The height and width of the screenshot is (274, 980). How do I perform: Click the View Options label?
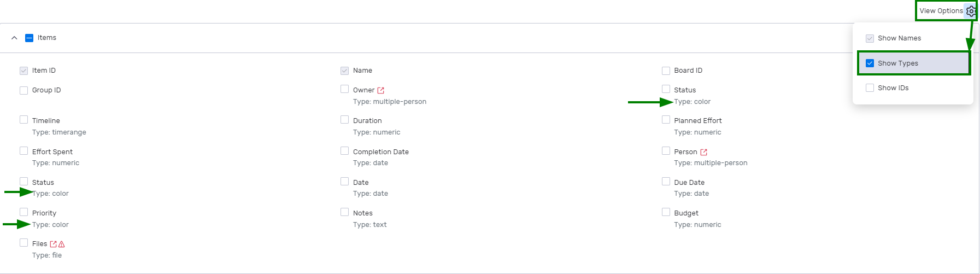[941, 11]
